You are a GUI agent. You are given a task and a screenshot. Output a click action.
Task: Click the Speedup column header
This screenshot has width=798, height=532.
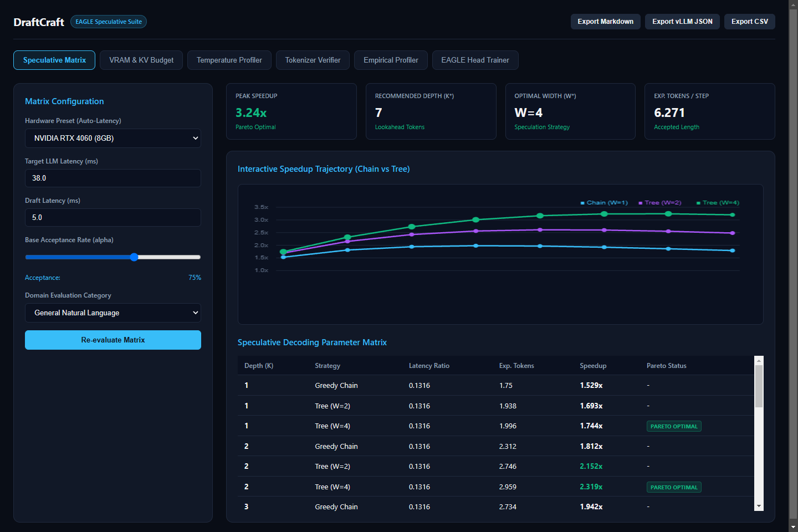tap(593, 366)
